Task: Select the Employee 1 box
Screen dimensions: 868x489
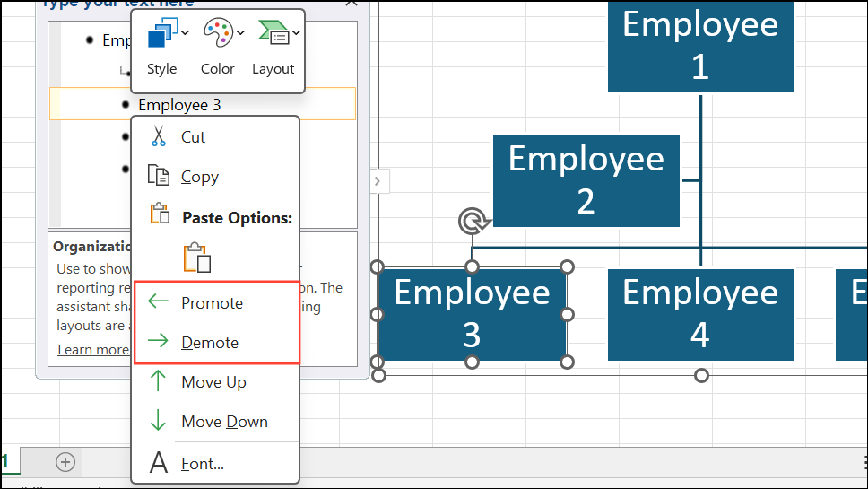Action: [x=700, y=45]
